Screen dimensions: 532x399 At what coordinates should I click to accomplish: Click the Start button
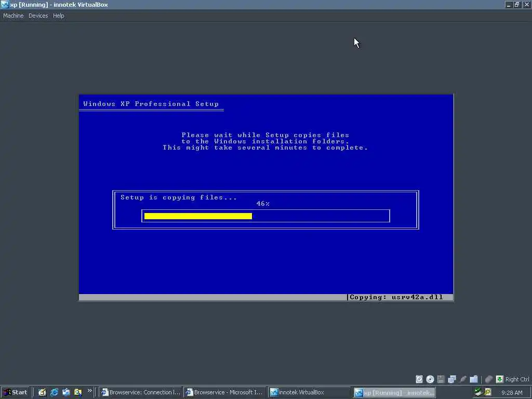[x=15, y=393]
